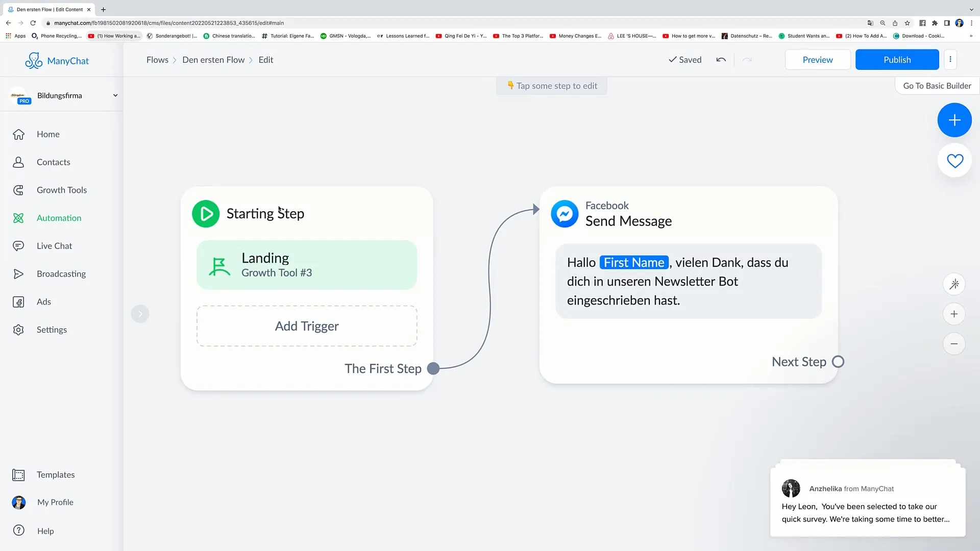Open a new browser tab

coord(103,9)
